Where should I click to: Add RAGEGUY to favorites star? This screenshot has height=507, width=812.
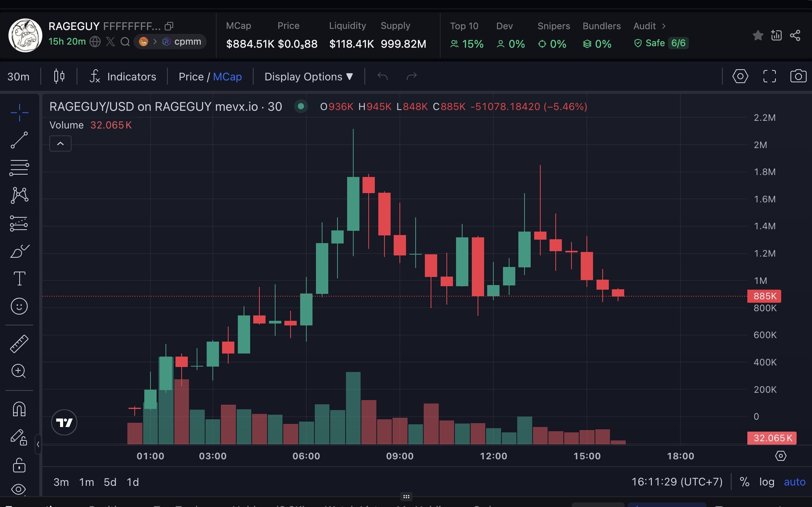pos(758,35)
